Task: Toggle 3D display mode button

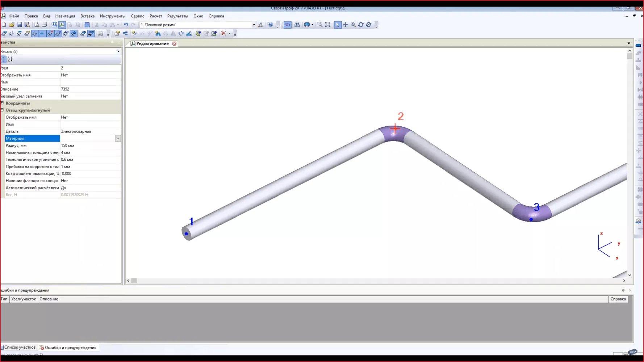Action: pos(287,25)
